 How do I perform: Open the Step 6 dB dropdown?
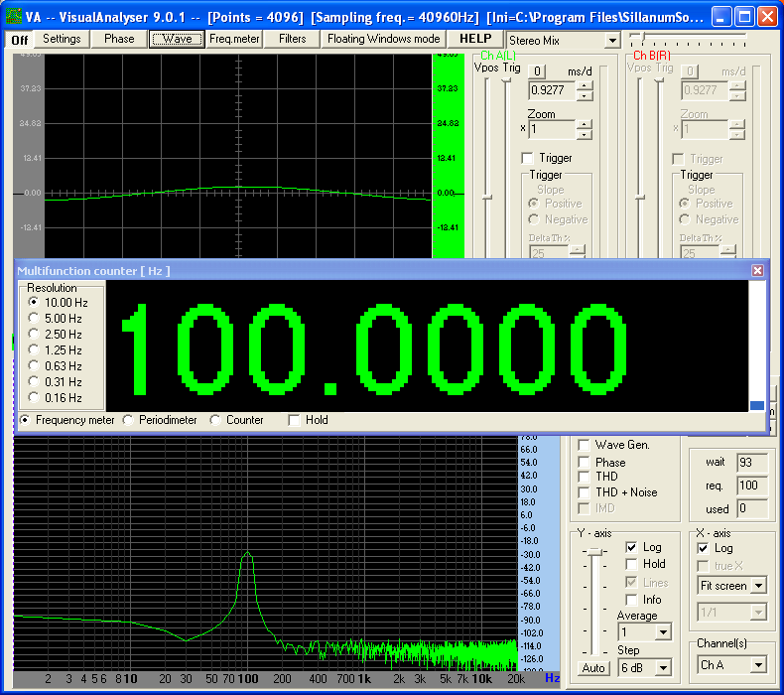click(x=663, y=667)
